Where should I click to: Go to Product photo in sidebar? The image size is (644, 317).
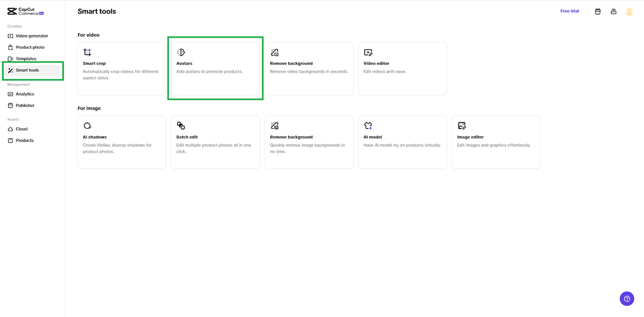30,47
